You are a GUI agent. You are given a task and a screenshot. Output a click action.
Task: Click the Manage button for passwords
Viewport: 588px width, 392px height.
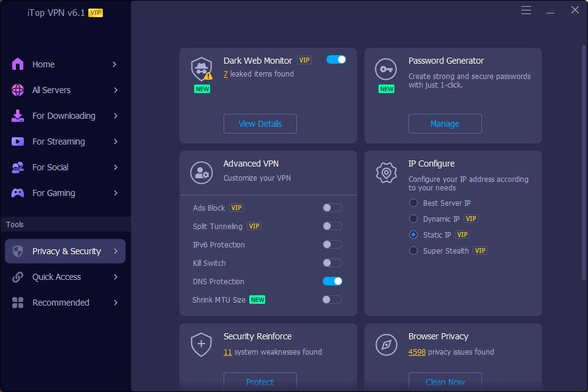click(x=445, y=124)
